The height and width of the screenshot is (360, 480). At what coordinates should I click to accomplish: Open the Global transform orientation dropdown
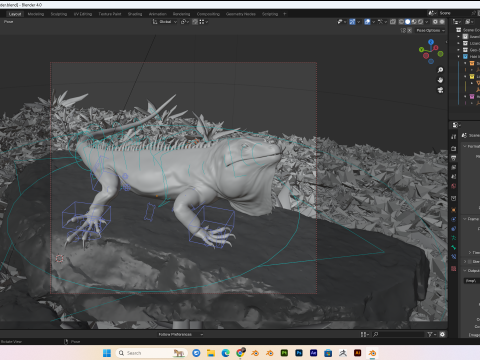(x=165, y=22)
